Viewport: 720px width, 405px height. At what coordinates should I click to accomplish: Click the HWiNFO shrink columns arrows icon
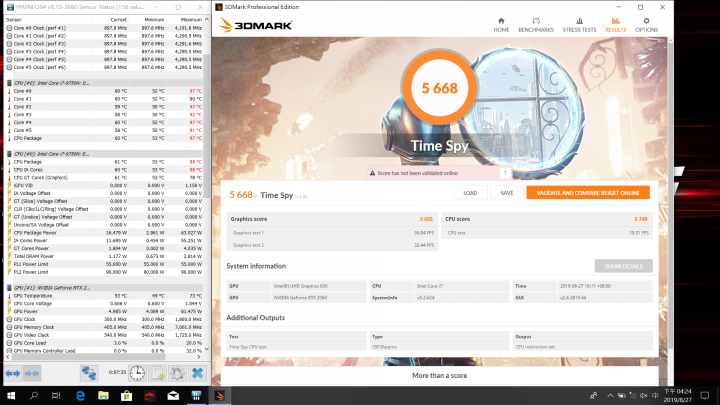(32, 373)
